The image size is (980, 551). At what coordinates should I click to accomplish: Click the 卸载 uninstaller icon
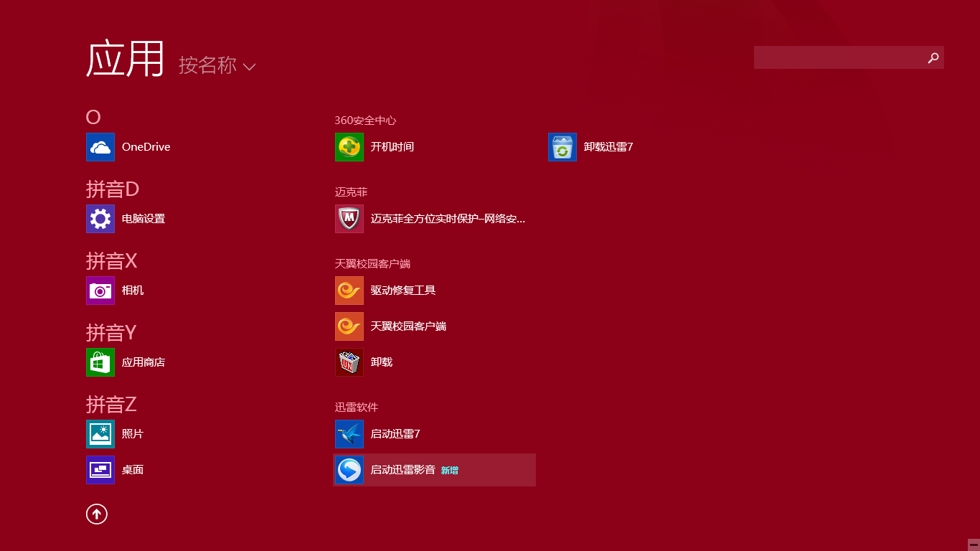point(349,362)
